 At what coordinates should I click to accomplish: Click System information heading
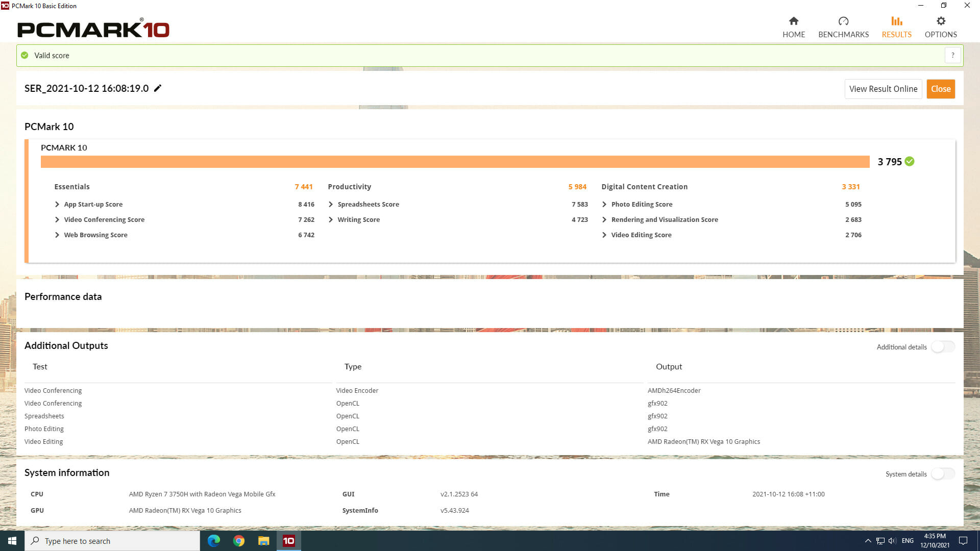(67, 472)
